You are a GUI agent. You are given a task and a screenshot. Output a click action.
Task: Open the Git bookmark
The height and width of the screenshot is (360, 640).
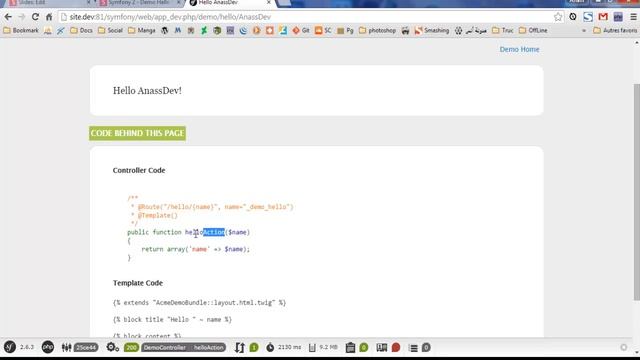[301, 31]
